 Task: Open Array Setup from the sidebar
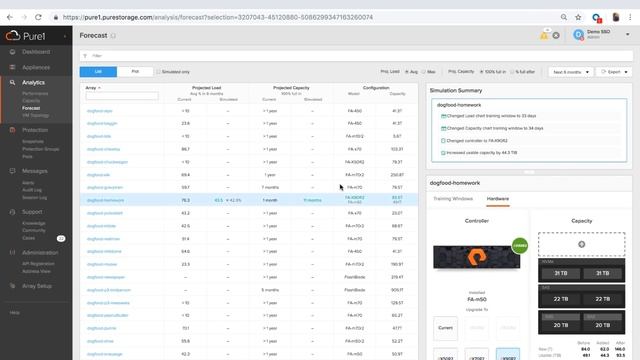tap(37, 286)
